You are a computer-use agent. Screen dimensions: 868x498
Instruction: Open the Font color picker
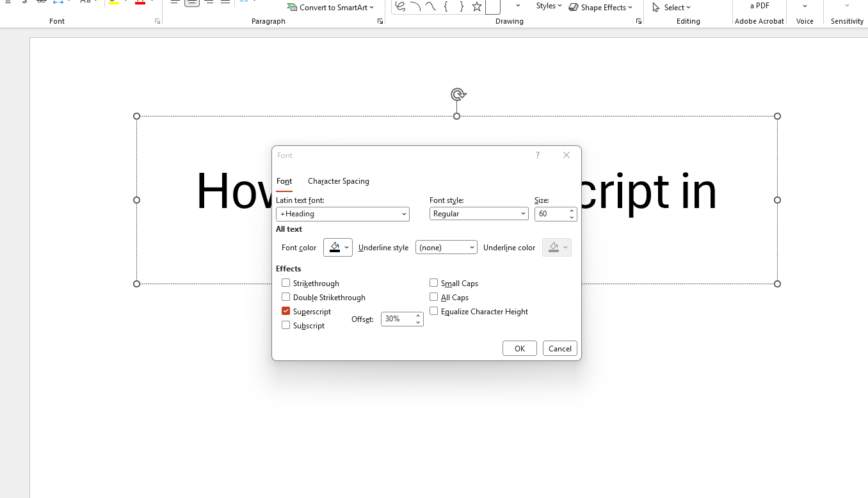(338, 248)
